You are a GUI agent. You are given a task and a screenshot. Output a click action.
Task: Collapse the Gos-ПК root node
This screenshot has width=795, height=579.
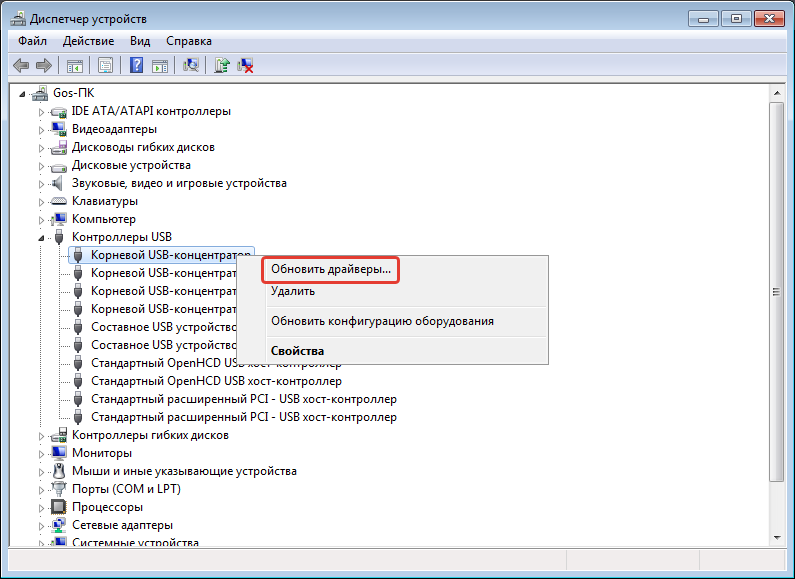click(x=22, y=94)
